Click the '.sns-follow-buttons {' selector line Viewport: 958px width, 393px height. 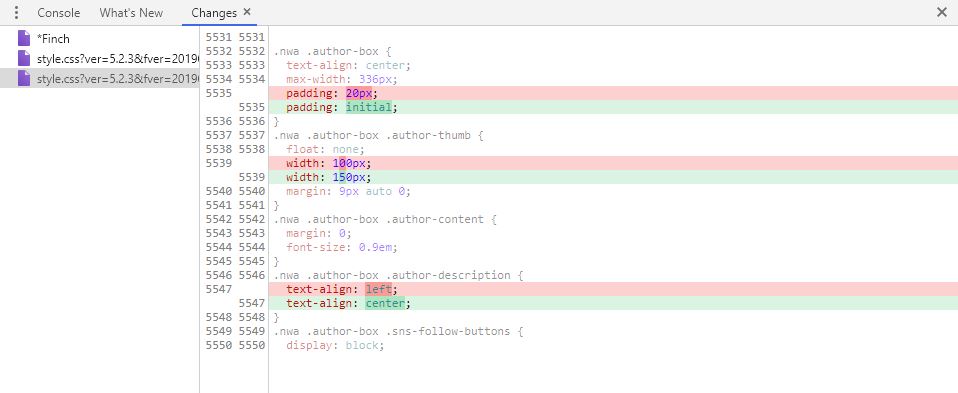tap(398, 332)
